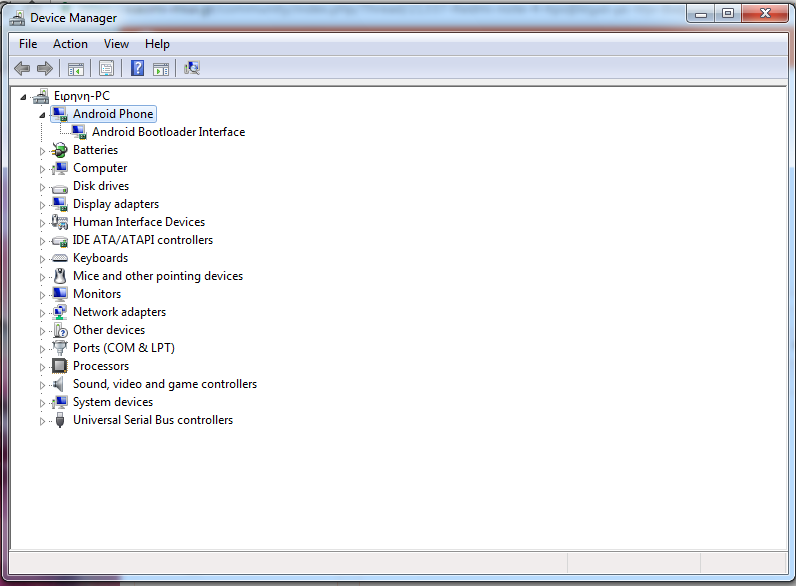Select the Ειρηνη-PC label
Image resolution: width=796 pixels, height=586 pixels.
point(82,96)
